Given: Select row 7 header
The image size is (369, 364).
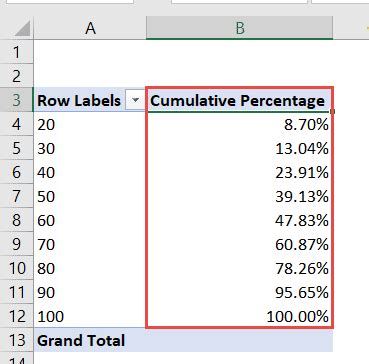Looking at the screenshot, I should click(17, 196).
